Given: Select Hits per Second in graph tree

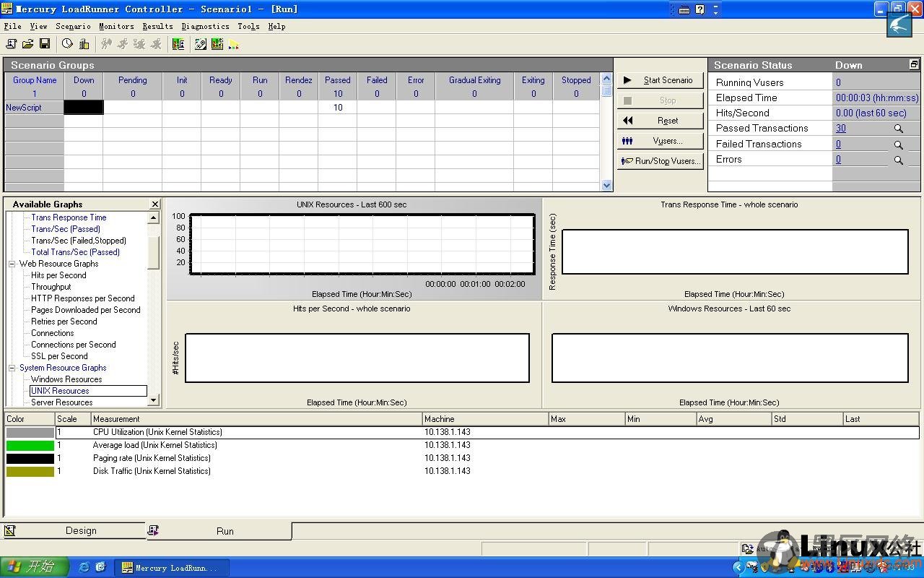Looking at the screenshot, I should [x=58, y=275].
